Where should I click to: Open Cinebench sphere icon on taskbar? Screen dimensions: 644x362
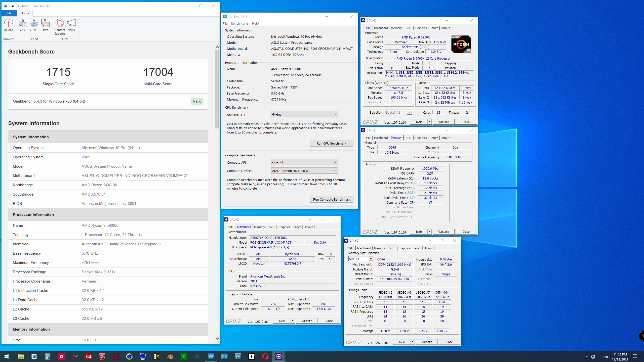pos(129,356)
